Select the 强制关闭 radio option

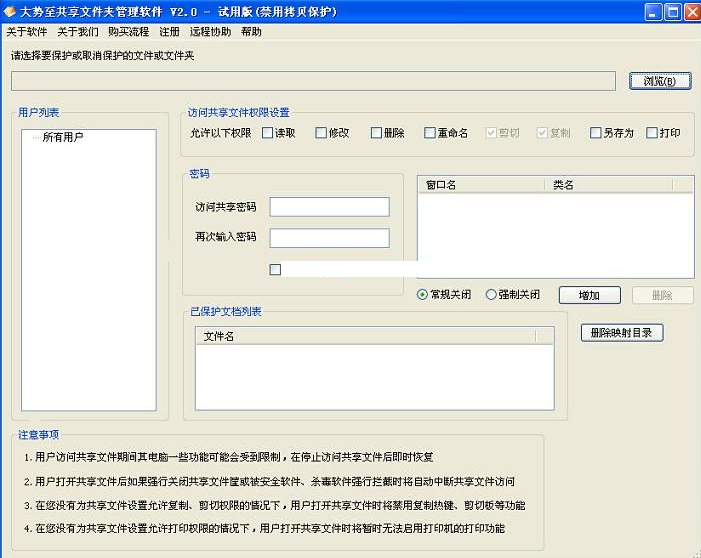click(x=491, y=295)
